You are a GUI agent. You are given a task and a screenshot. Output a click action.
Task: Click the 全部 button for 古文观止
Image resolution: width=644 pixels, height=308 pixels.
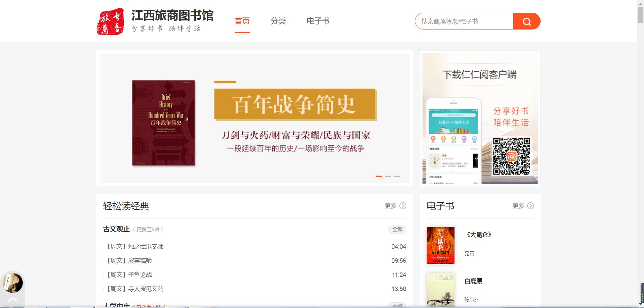click(397, 229)
